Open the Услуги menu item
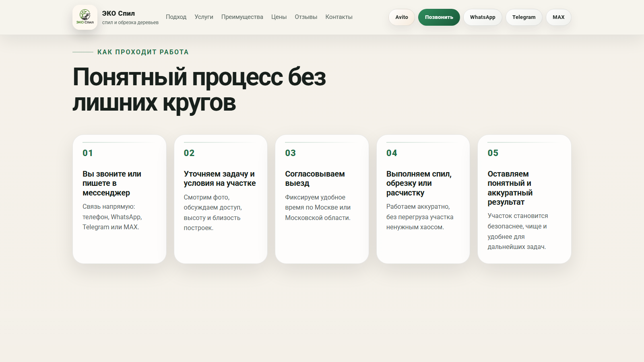 pos(204,17)
